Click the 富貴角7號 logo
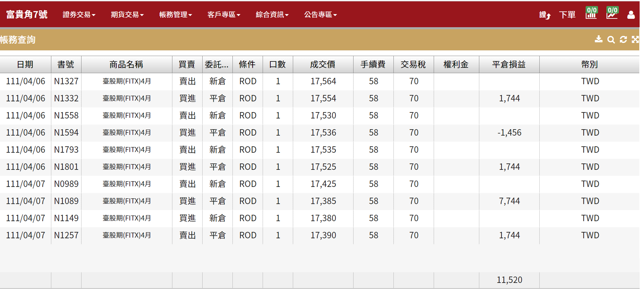The height and width of the screenshot is (296, 644). click(27, 14)
